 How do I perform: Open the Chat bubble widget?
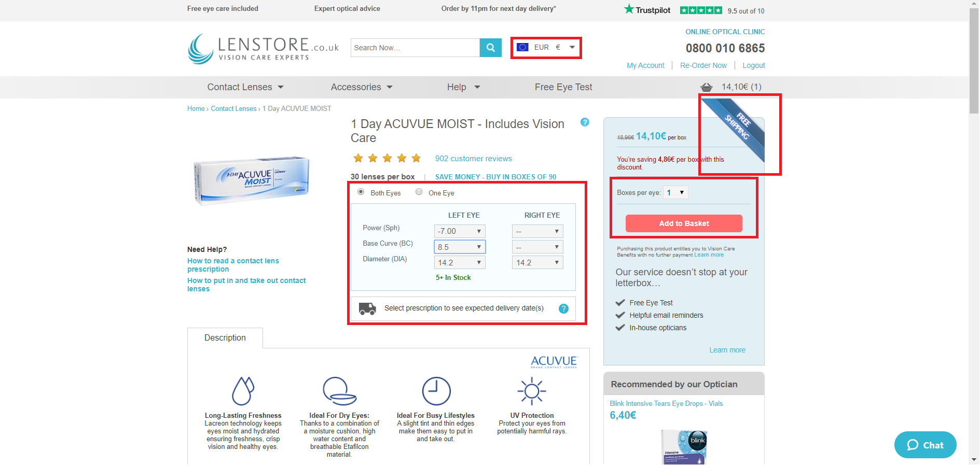coord(925,445)
